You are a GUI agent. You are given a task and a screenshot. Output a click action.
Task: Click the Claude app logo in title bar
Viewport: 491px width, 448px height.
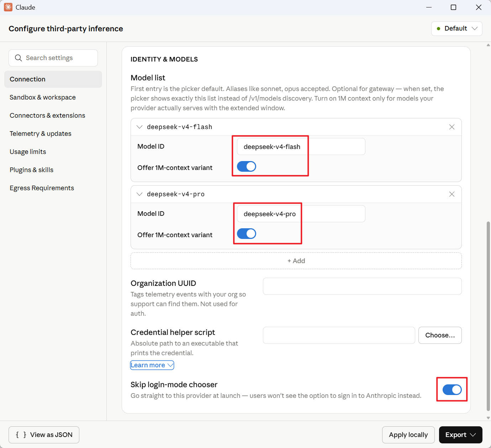coord(8,7)
